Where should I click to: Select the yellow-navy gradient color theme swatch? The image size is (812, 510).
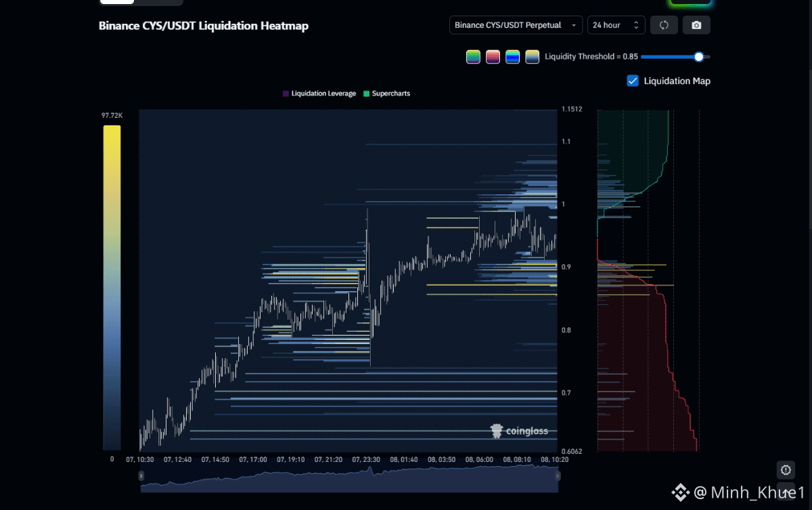pos(532,57)
